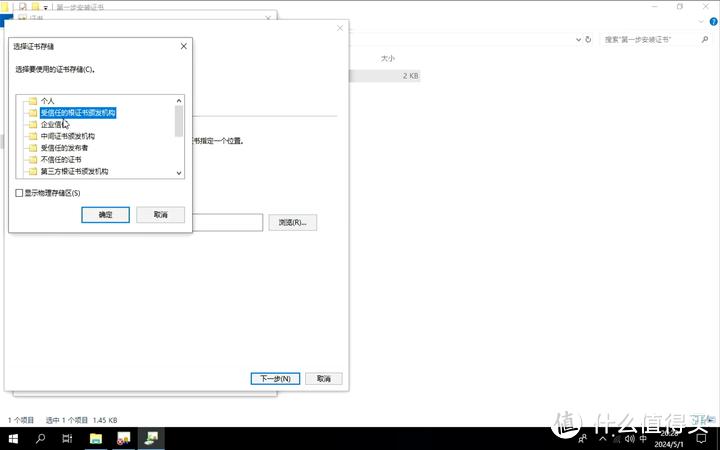Enable the 显示物理存储区 checkbox
720x450 pixels.
[x=19, y=193]
